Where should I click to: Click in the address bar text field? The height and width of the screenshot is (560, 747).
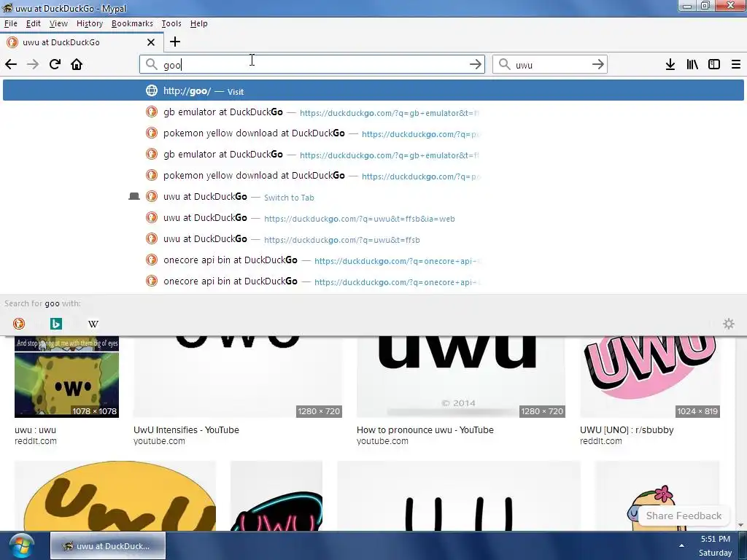pos(312,64)
